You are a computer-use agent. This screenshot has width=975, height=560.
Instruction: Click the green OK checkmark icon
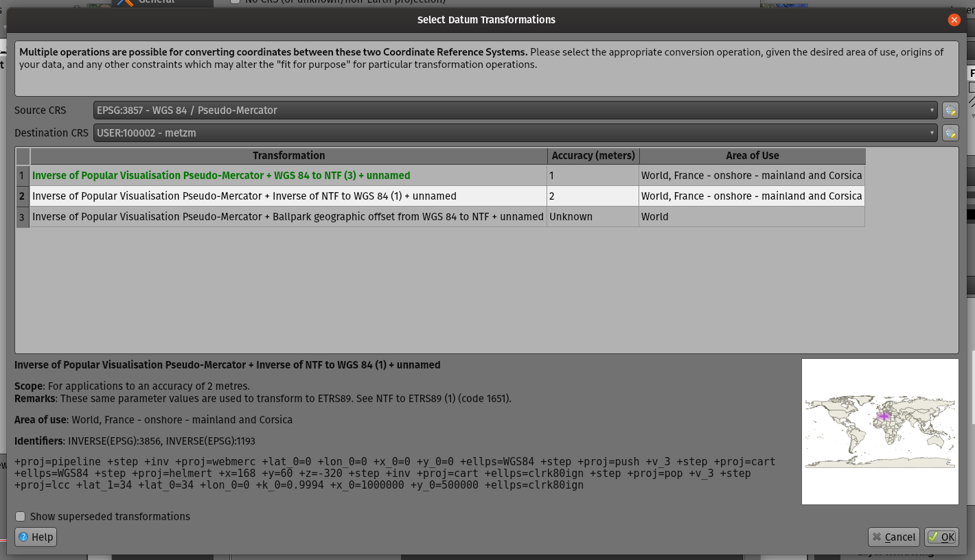[935, 537]
